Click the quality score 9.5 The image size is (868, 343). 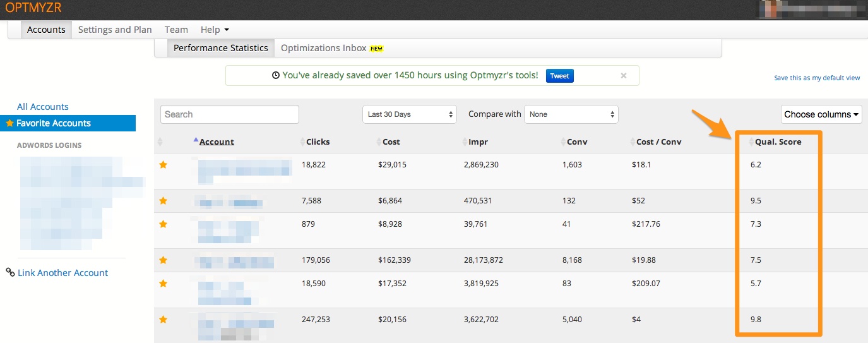pos(756,200)
